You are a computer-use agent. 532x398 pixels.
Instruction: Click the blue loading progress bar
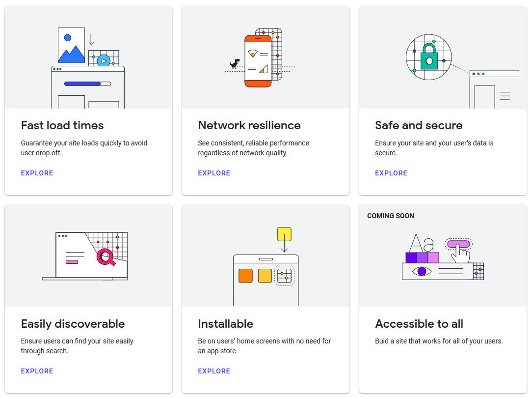coord(87,84)
